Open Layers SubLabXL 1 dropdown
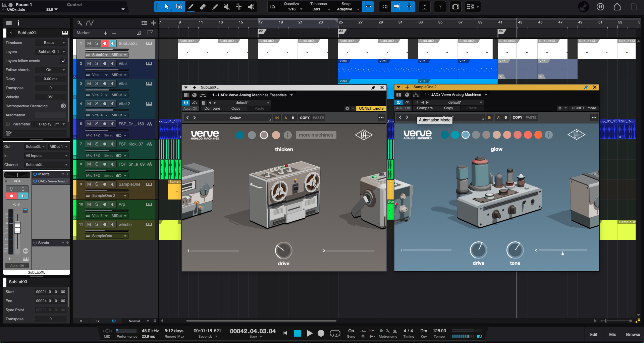Viewport: 644px width, 343px height. pyautogui.click(x=51, y=52)
